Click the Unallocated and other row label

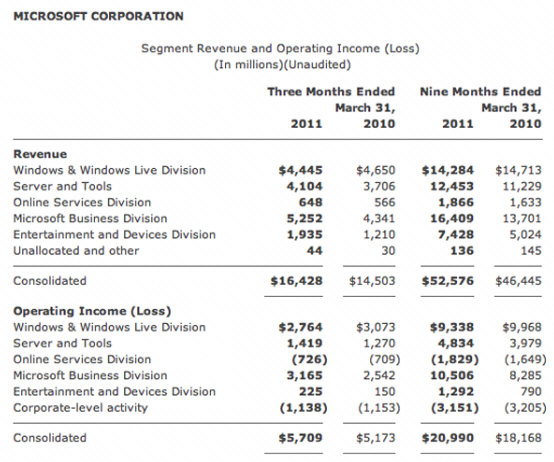(76, 251)
